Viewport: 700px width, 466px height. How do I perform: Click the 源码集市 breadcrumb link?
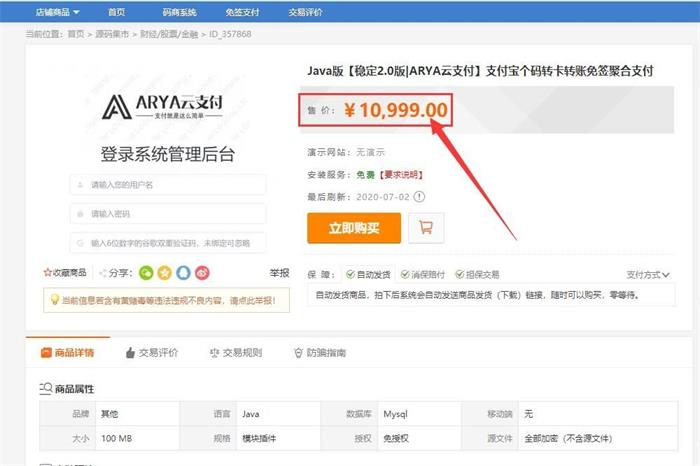coord(112,34)
